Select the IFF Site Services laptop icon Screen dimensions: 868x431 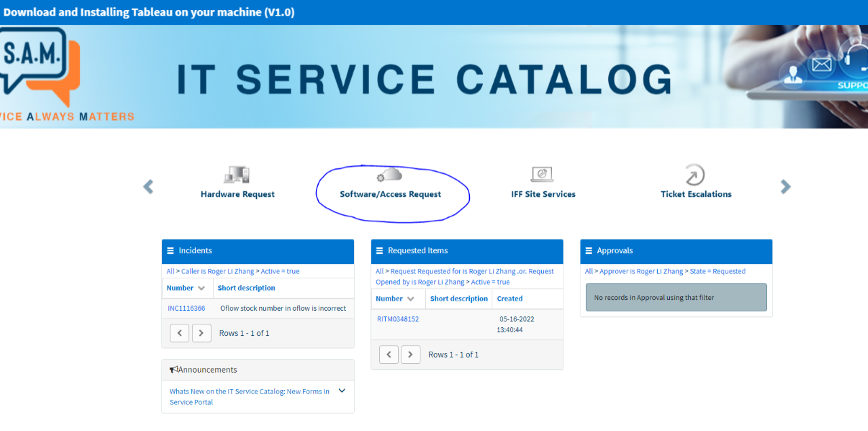[x=542, y=174]
